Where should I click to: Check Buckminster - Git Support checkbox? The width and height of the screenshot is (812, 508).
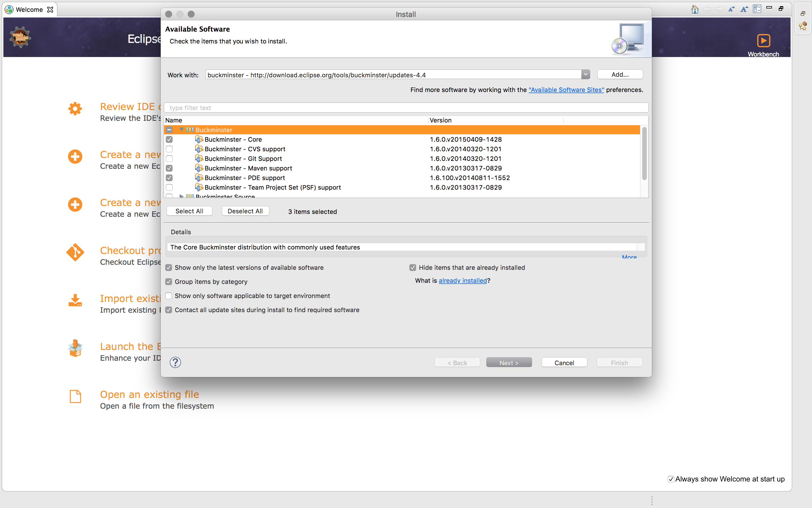169,158
